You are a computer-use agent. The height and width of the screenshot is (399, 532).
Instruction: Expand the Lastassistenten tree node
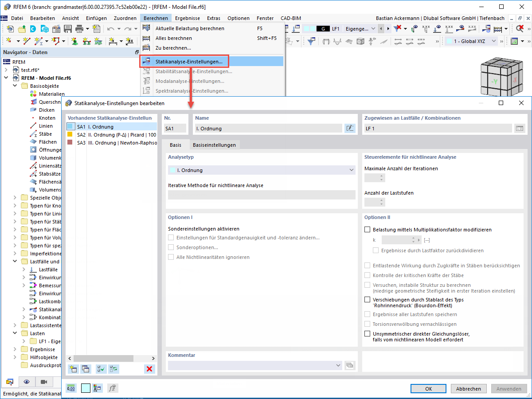[15, 325]
